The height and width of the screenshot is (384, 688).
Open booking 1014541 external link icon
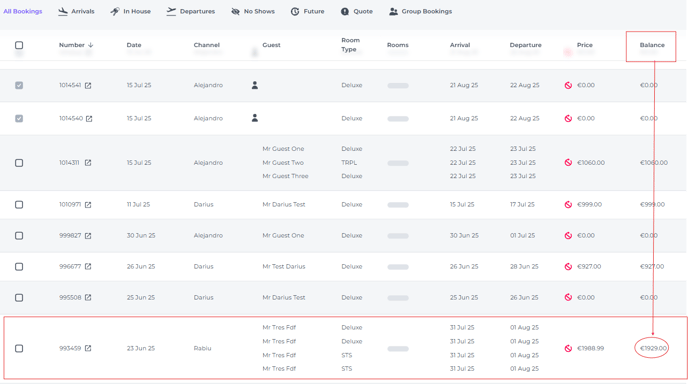88,86
